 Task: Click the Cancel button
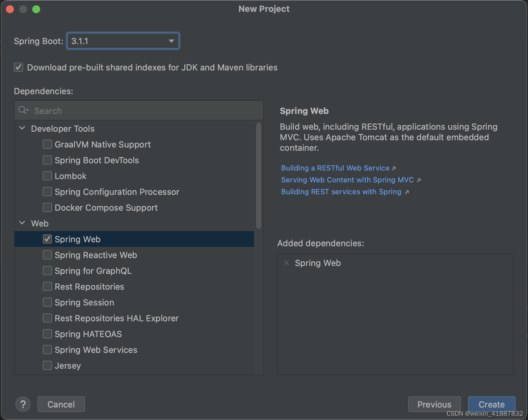61,404
